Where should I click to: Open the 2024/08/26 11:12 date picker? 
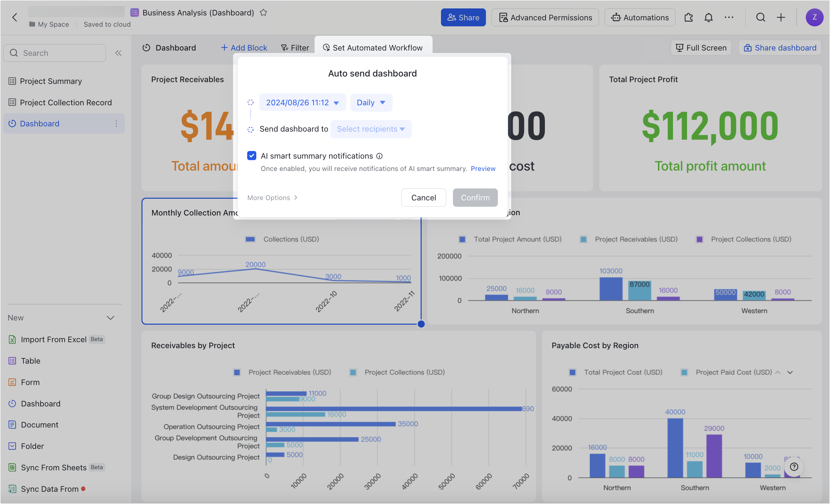(302, 102)
